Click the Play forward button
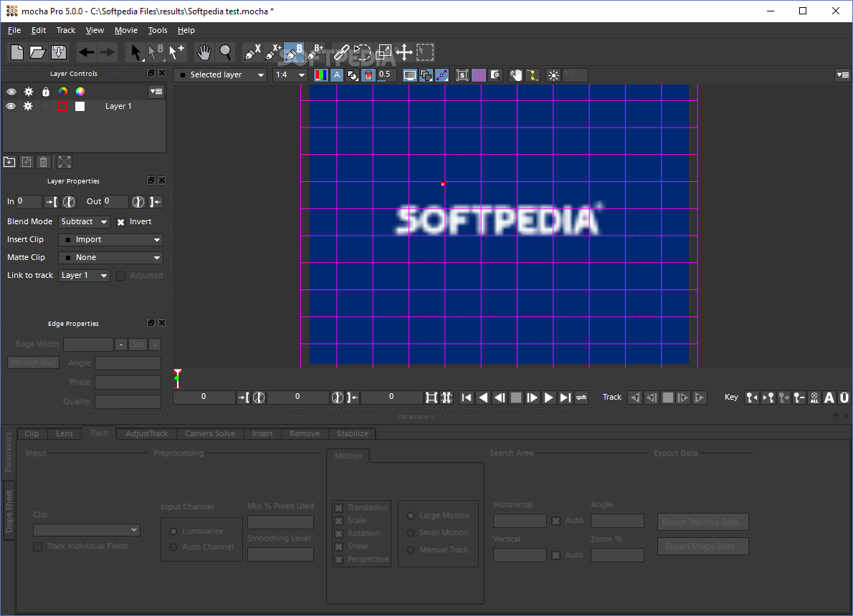 (x=549, y=398)
